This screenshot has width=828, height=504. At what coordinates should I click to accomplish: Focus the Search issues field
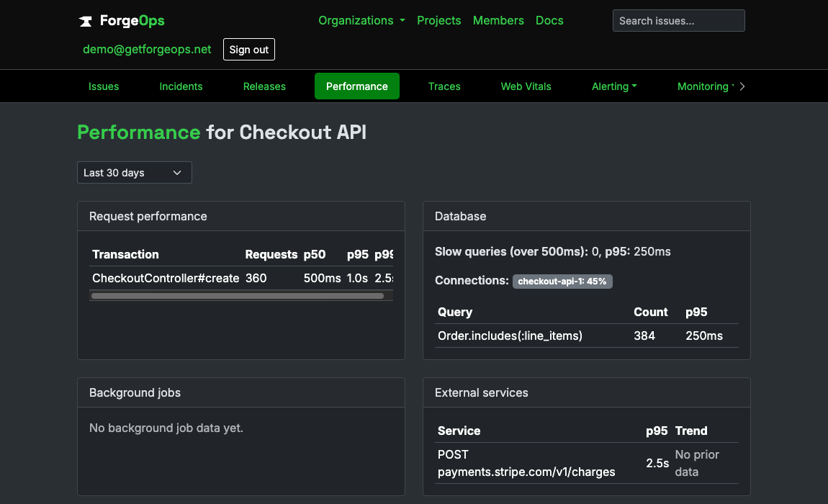click(x=678, y=21)
